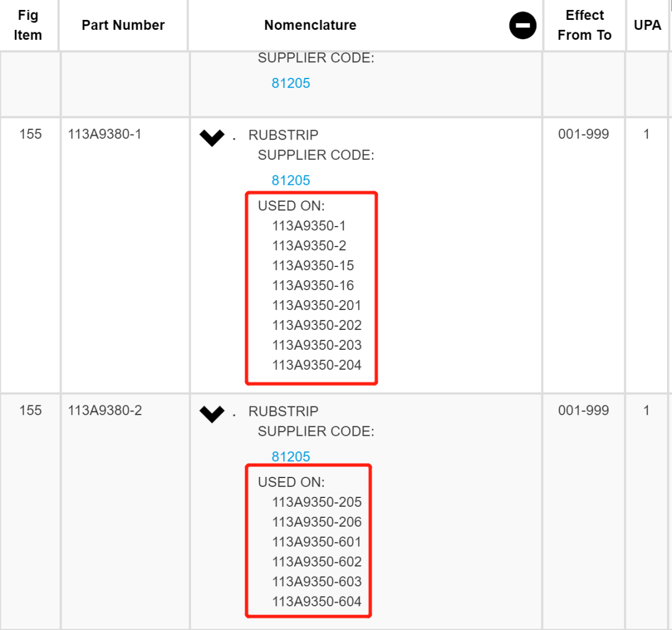Click the Nomenclature column header

coord(310,26)
